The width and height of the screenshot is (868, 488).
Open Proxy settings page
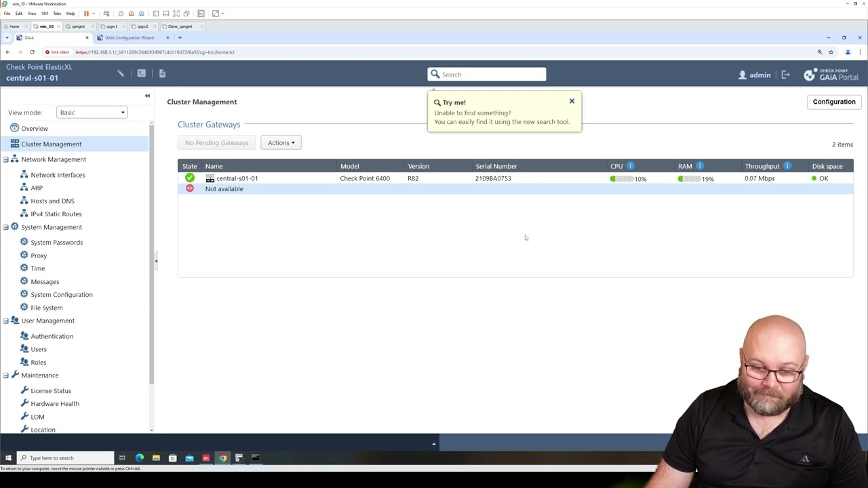[39, 256]
